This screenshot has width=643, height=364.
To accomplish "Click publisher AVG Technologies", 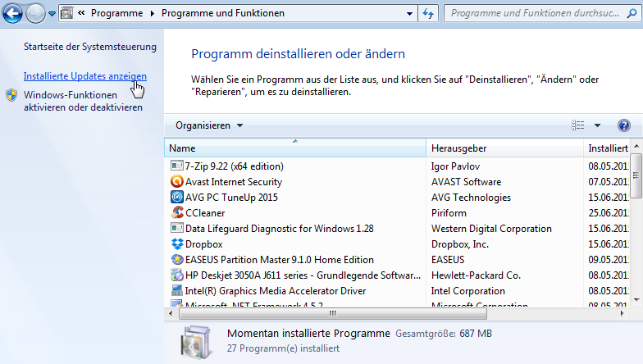I will (x=471, y=198).
